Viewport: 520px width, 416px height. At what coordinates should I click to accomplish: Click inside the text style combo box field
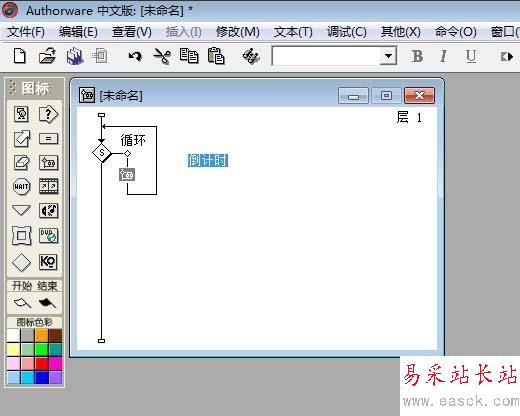point(327,56)
